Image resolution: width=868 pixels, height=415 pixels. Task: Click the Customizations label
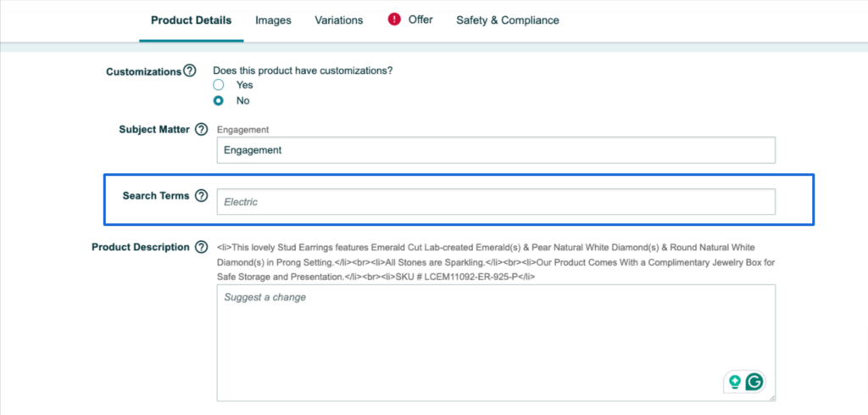(x=144, y=71)
